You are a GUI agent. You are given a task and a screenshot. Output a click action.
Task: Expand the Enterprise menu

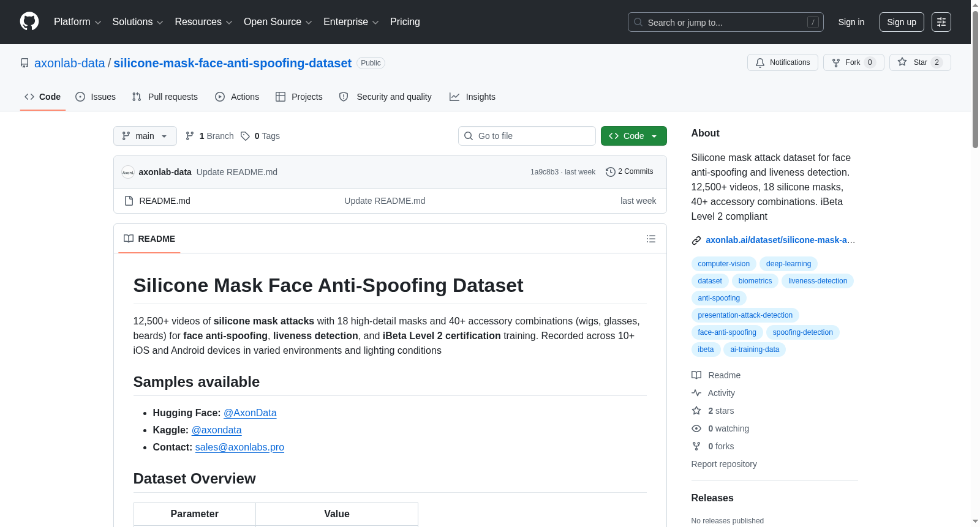(x=351, y=22)
